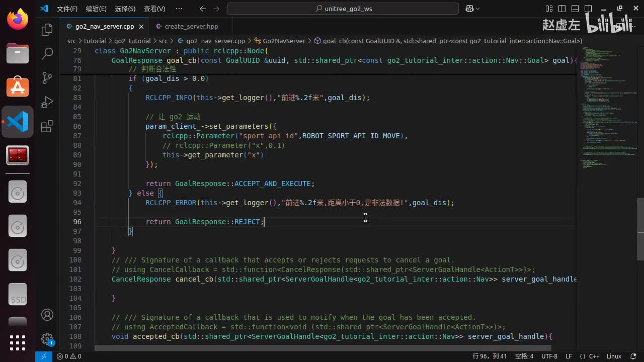Click the src root breadcrumb
The height and width of the screenshot is (362, 644).
(x=71, y=41)
